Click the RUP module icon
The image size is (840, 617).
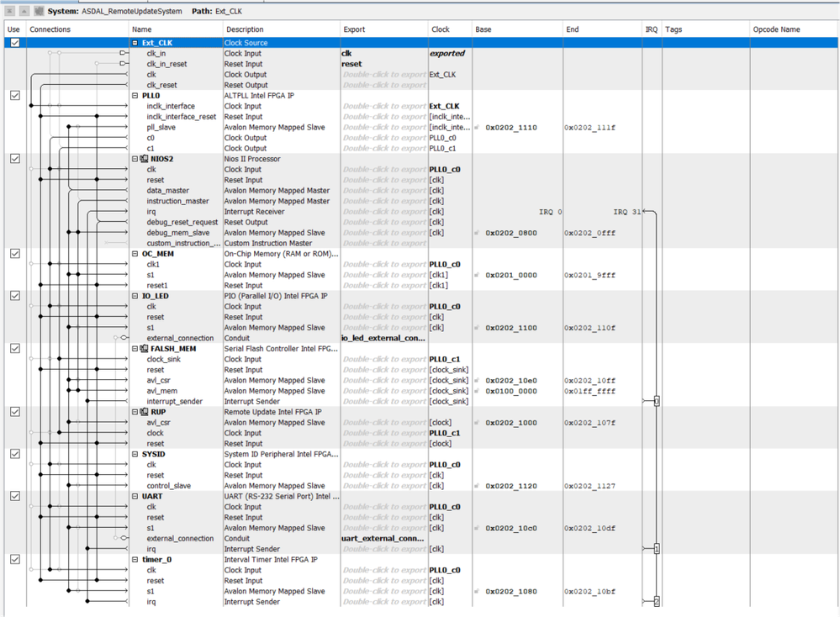click(144, 412)
